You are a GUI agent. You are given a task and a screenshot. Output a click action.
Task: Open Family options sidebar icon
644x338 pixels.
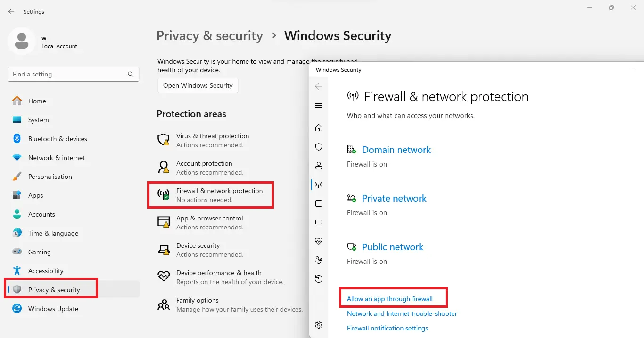coord(319,260)
